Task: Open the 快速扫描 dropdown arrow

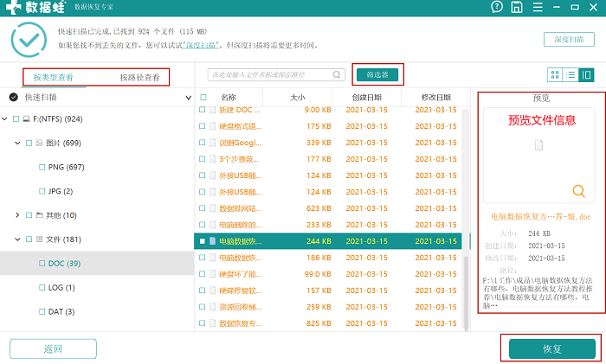Action: tap(188, 98)
